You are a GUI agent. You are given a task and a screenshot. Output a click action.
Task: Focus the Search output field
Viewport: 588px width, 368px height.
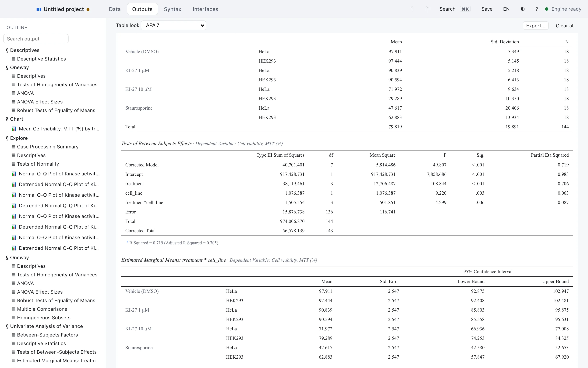pos(36,39)
